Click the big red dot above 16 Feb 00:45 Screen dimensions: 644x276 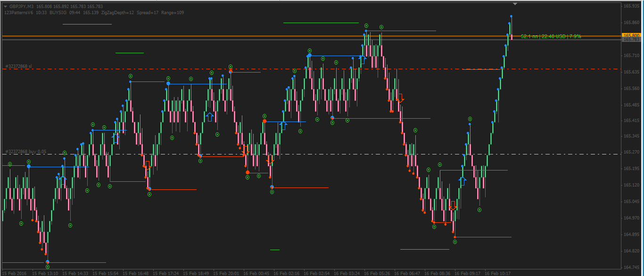point(264,121)
